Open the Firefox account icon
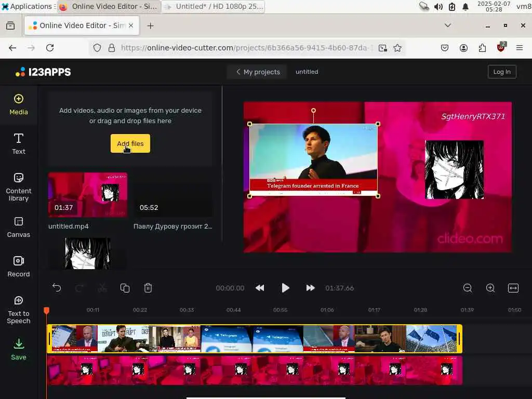Screen dimensions: 532x399 [x=463, y=48]
